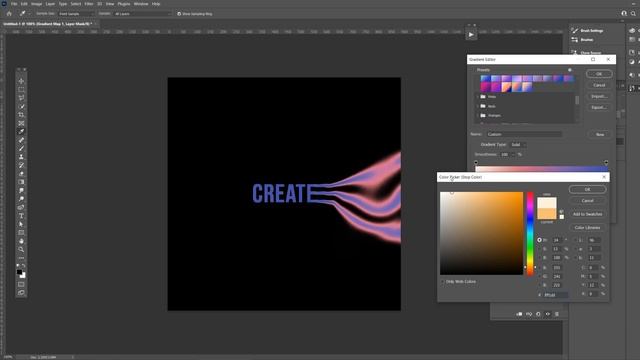The width and height of the screenshot is (640, 360).
Task: Select the Brush tool
Action: 21,148
